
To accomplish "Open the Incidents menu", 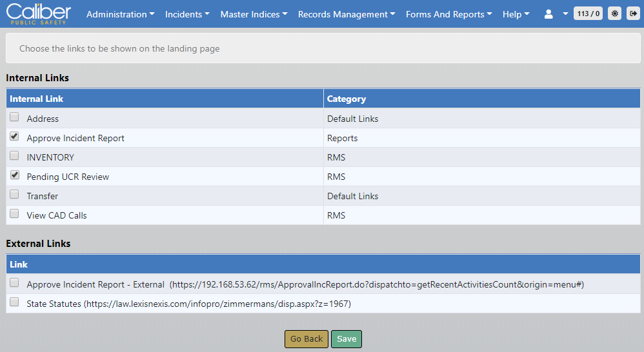I will click(187, 14).
